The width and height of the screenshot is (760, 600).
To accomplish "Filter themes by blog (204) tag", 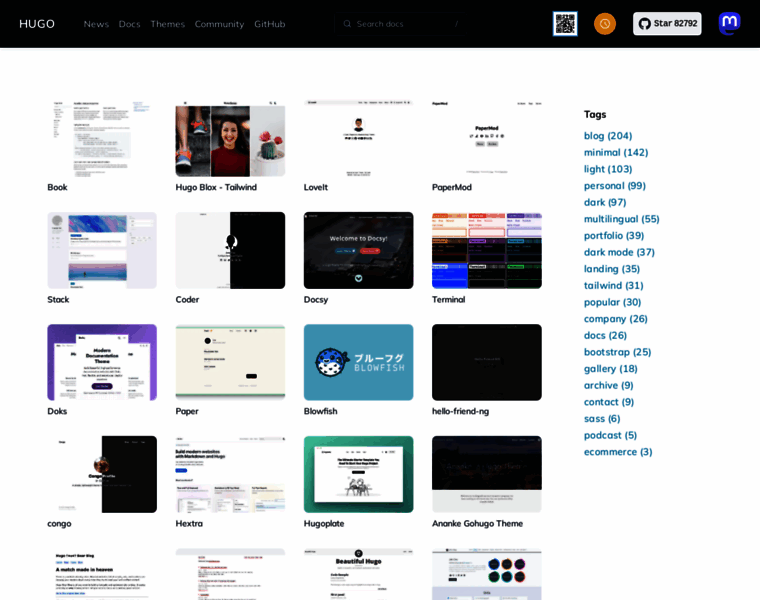I will (x=608, y=136).
